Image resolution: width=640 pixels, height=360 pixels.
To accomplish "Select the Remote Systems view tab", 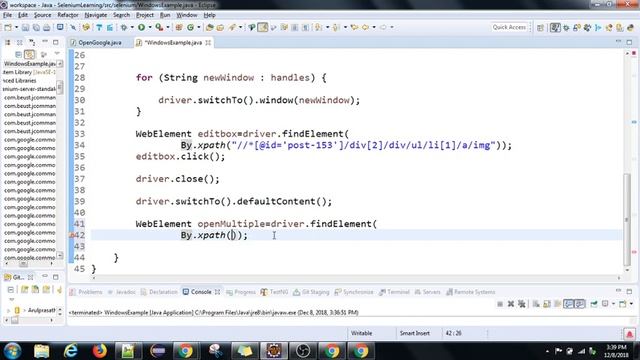I will [x=470, y=292].
